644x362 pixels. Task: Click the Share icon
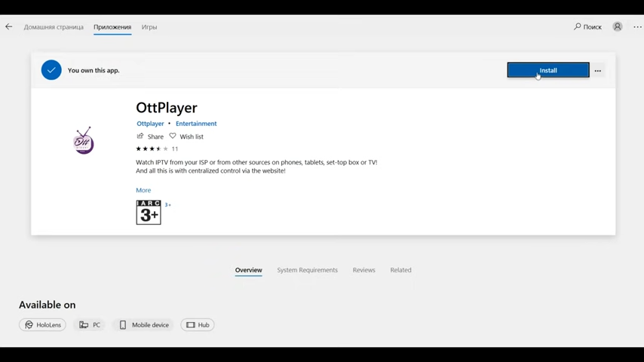coord(140,137)
